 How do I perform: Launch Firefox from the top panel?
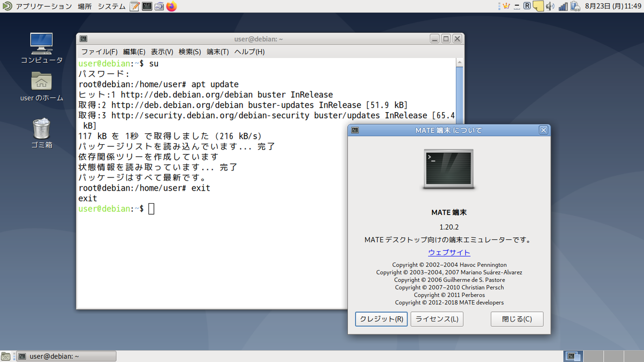pos(172,7)
